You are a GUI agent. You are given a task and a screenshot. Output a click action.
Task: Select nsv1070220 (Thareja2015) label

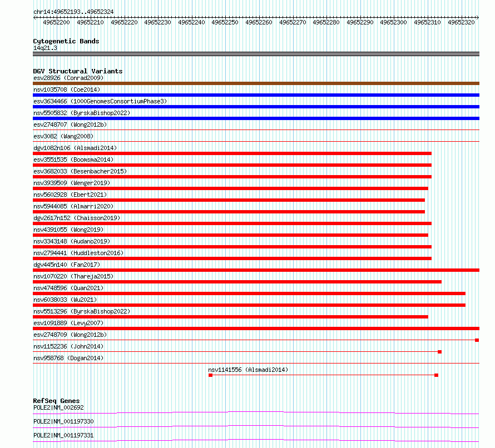pos(73,276)
